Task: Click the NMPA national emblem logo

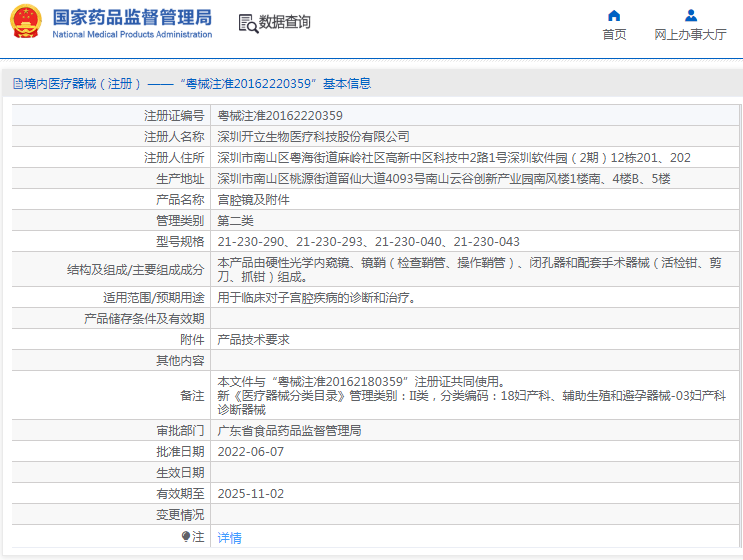Action: click(26, 22)
